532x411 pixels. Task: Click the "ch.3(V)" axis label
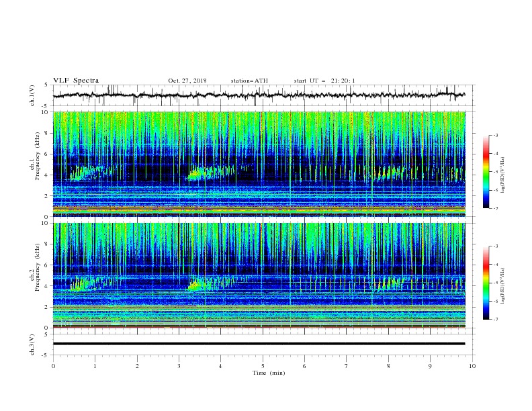(32, 345)
